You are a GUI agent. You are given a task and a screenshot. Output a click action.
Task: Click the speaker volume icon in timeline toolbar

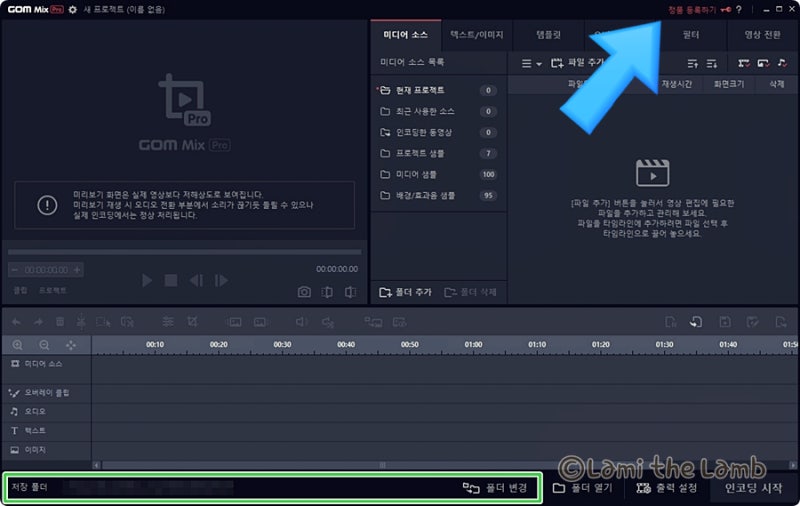click(x=301, y=322)
